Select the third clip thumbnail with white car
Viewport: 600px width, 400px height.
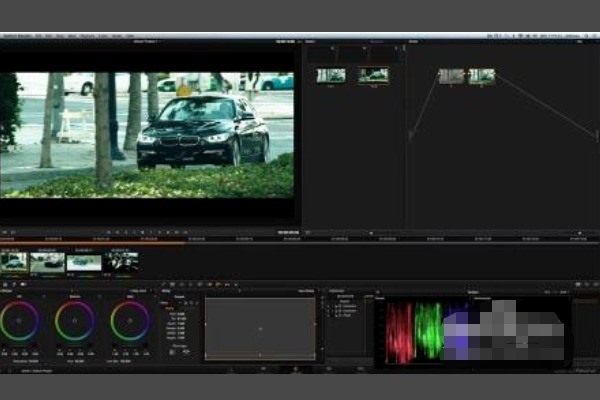[x=84, y=262]
